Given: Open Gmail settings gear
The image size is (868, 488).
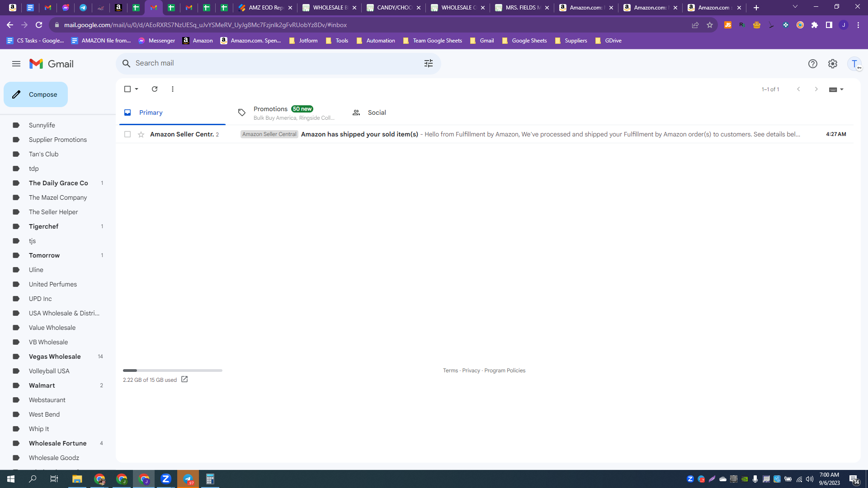Looking at the screenshot, I should tap(833, 64).
